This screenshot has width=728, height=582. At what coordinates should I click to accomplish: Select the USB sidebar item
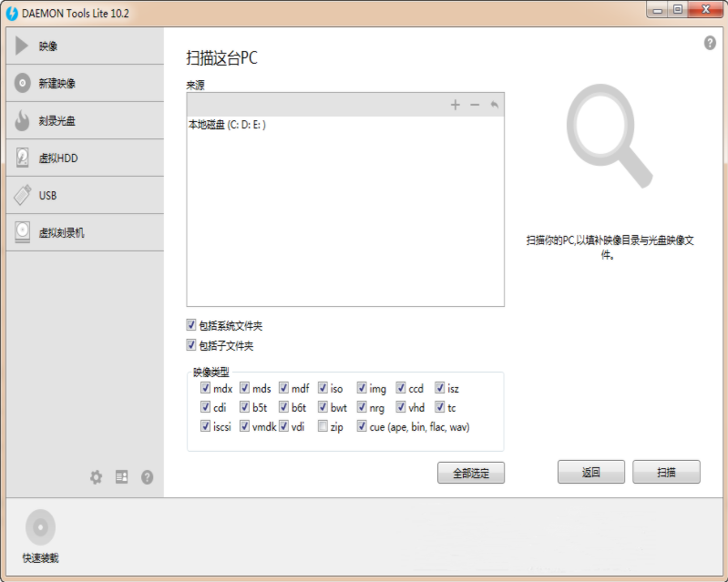coord(85,196)
